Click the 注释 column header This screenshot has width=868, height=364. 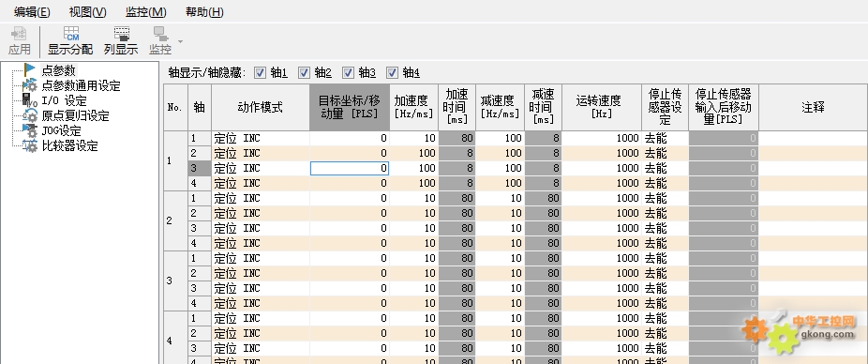tap(814, 108)
